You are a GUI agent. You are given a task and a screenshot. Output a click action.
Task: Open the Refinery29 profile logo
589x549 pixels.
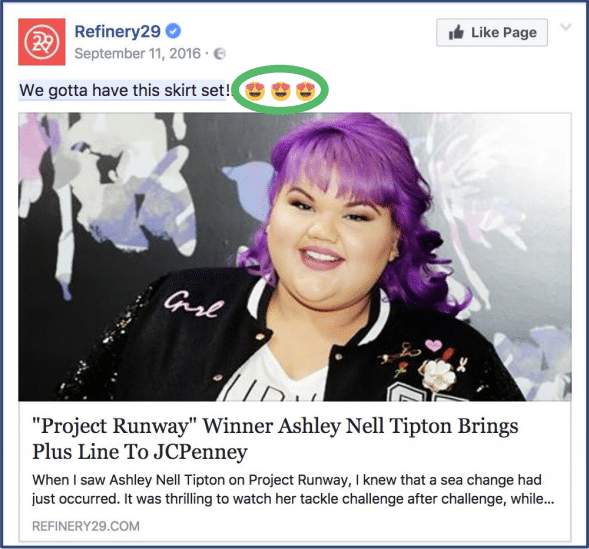[x=42, y=42]
